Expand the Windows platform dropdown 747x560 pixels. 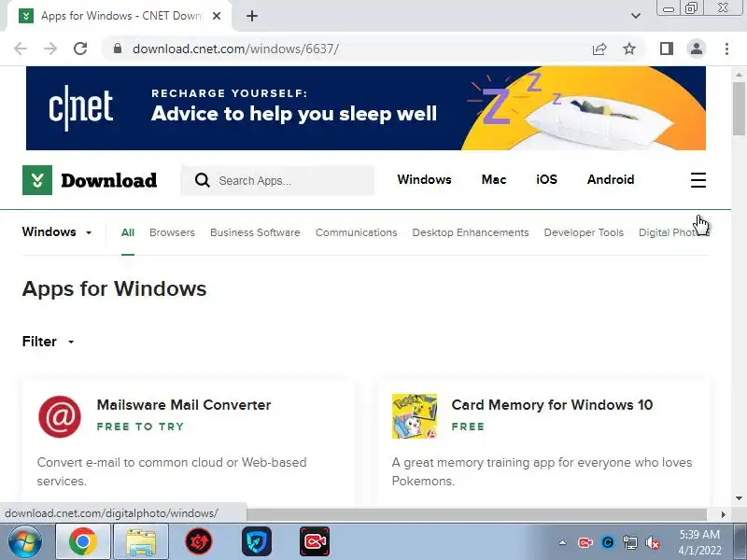click(57, 231)
